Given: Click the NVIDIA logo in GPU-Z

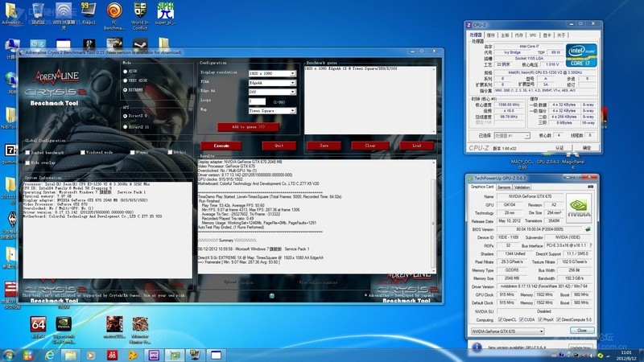Looking at the screenshot, I should (579, 208).
